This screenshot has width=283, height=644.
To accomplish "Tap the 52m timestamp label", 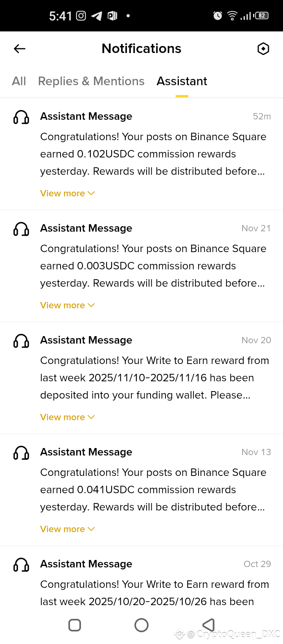I will (x=262, y=116).
